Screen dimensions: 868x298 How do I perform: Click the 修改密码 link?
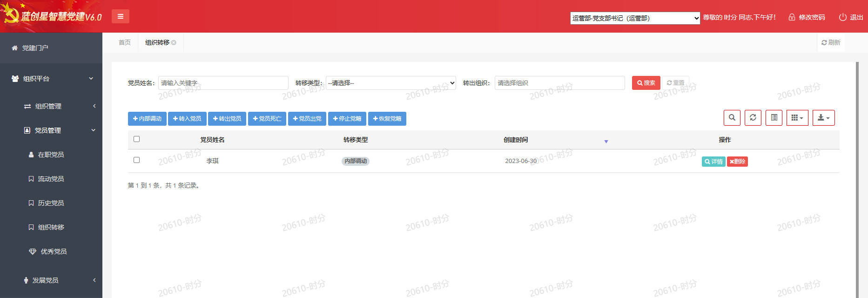[812, 17]
